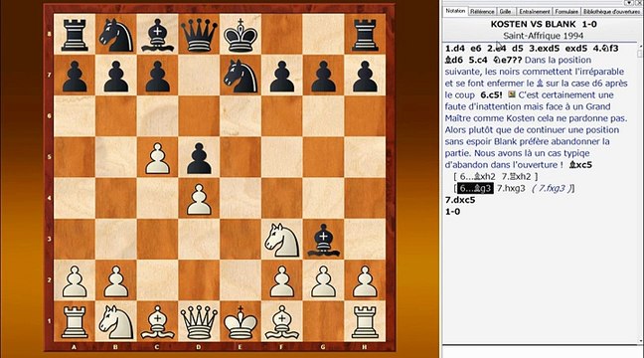The height and width of the screenshot is (358, 644).
Task: Open the Référence tab
Action: 482,12
